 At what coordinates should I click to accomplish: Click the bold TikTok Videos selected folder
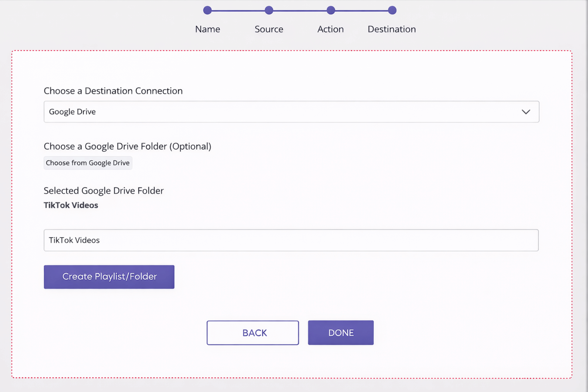click(71, 205)
